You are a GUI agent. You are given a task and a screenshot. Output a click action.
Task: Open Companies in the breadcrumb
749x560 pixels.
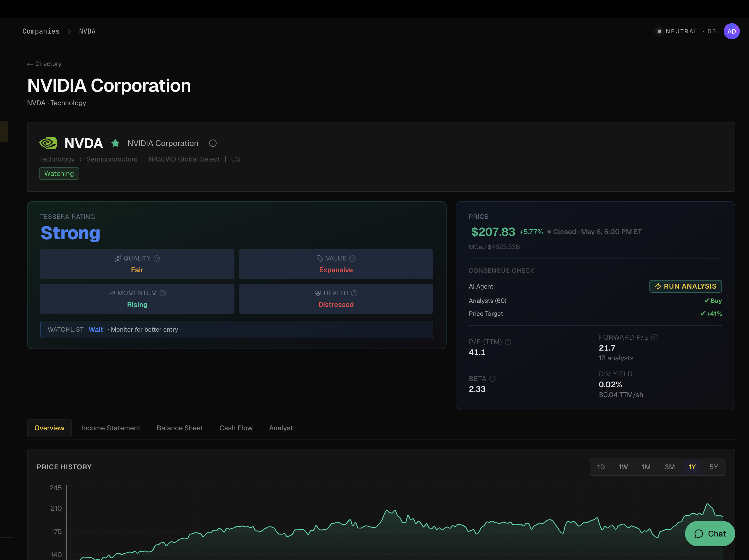(x=41, y=31)
